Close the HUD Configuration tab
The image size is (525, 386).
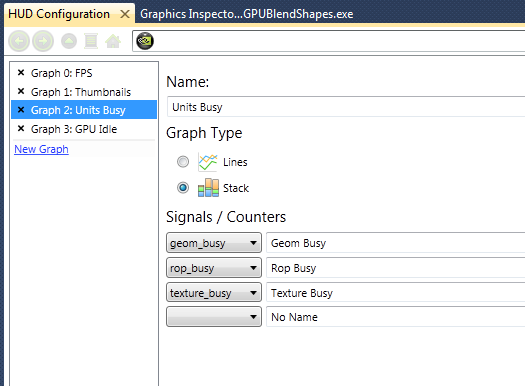pos(125,14)
